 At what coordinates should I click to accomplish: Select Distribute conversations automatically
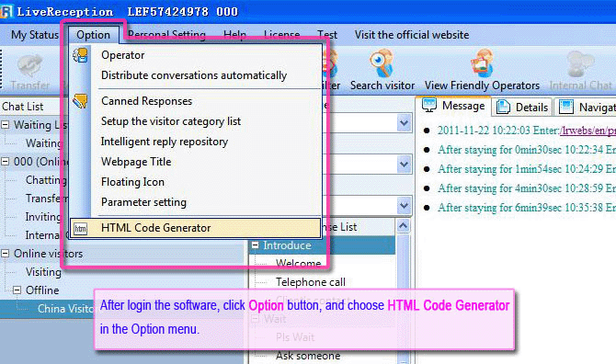(194, 75)
